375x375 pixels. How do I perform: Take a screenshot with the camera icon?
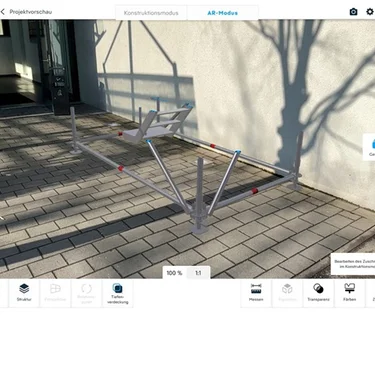pos(353,12)
